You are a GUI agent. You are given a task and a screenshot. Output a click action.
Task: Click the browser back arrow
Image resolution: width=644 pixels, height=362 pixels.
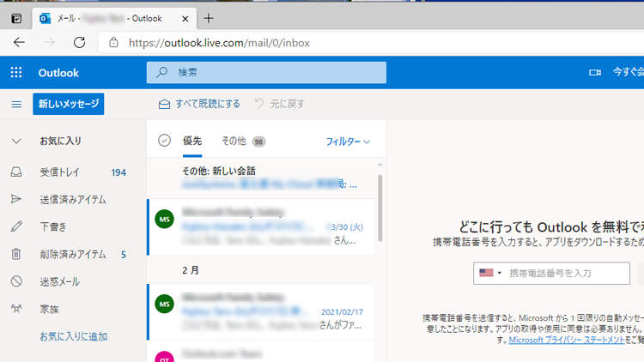pyautogui.click(x=19, y=42)
